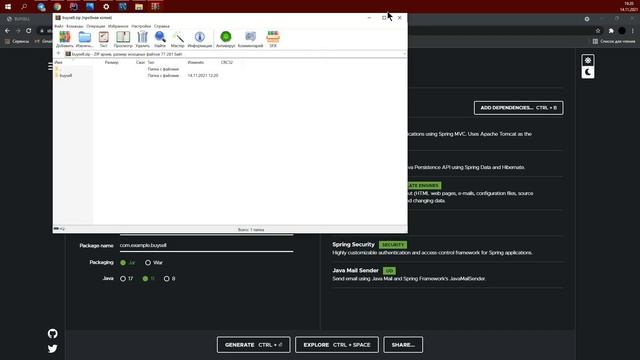Screen dimensions: 640x360
Task: Open Chrome reading list button
Action: (614, 41)
